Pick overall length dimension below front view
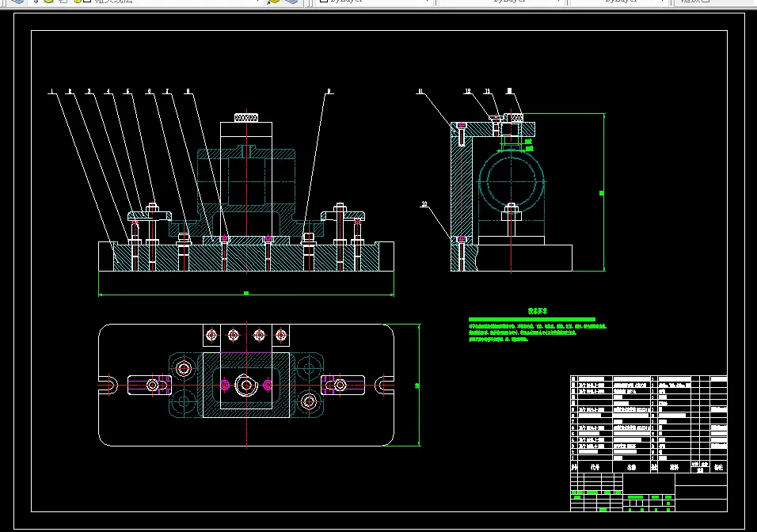Viewport: 757px width, 532px height. [245, 294]
